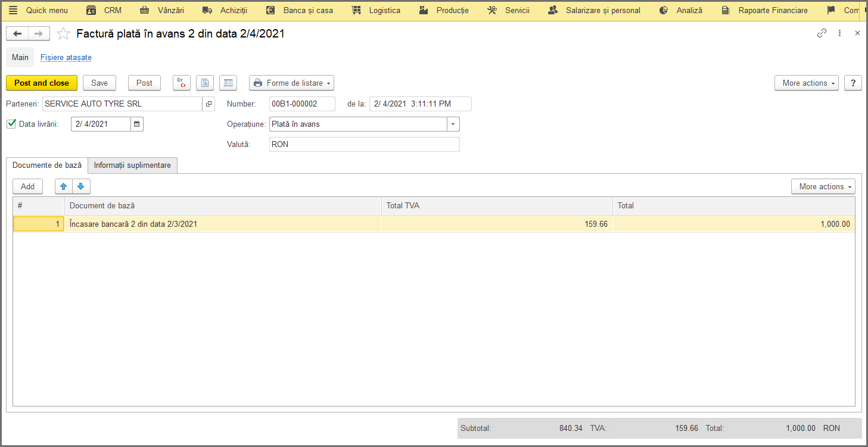868x447 pixels.
Task: Expand the top More actions menu
Action: 806,83
